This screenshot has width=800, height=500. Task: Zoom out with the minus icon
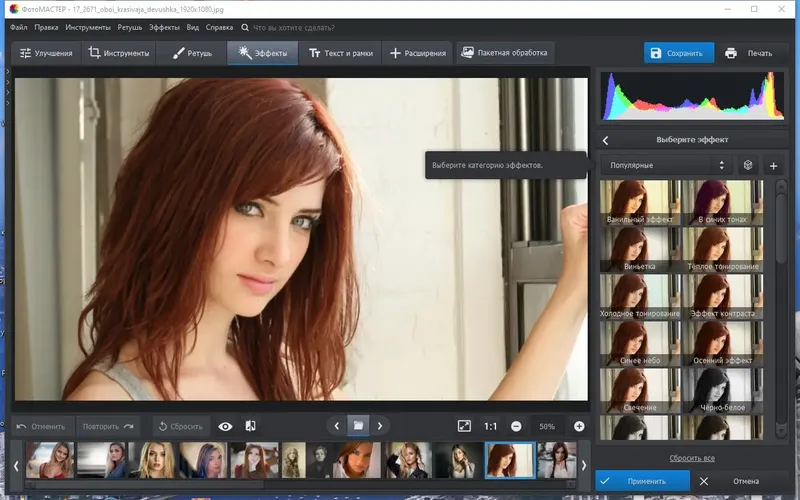point(516,427)
